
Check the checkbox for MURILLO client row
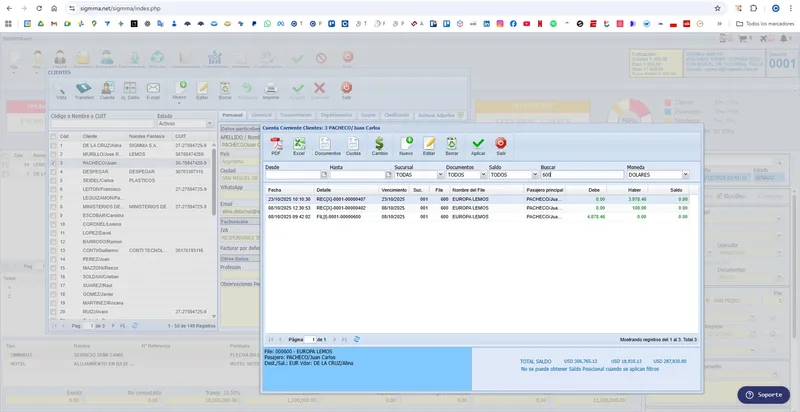(x=54, y=154)
